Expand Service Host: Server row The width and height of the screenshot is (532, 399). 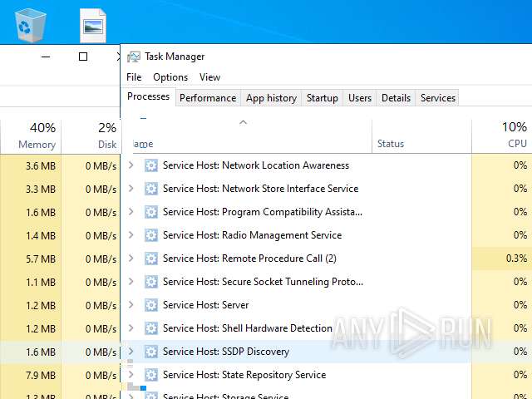tap(131, 305)
